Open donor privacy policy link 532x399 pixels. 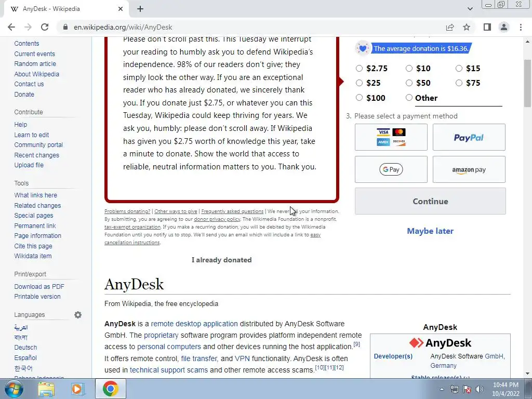point(217,219)
